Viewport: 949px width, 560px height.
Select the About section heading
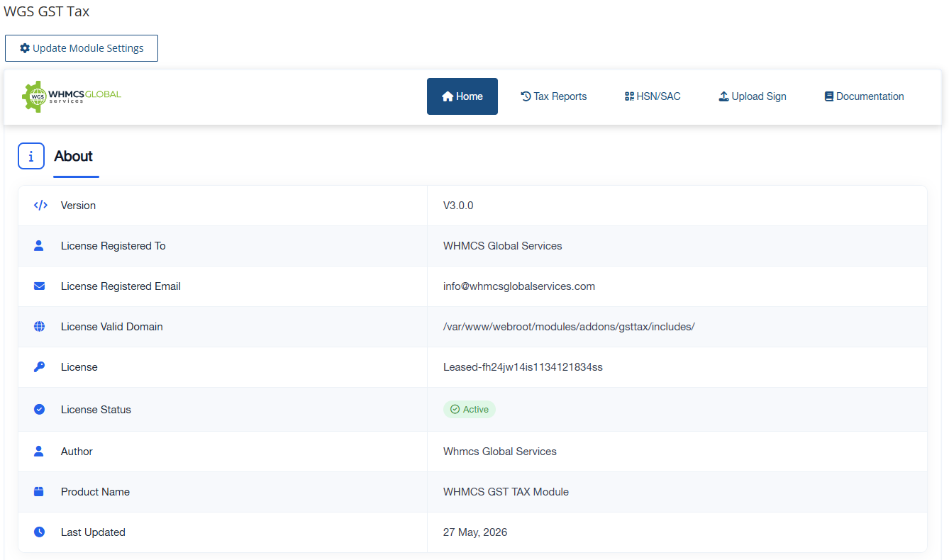point(74,156)
